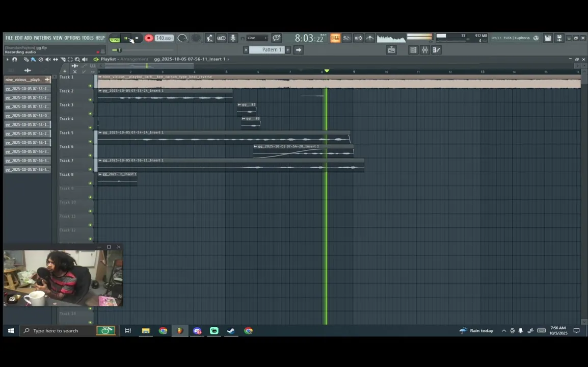Viewport: 588px width, 367px height.
Task: Open the Piano roll step icon beside the mixer
Action: point(436,50)
